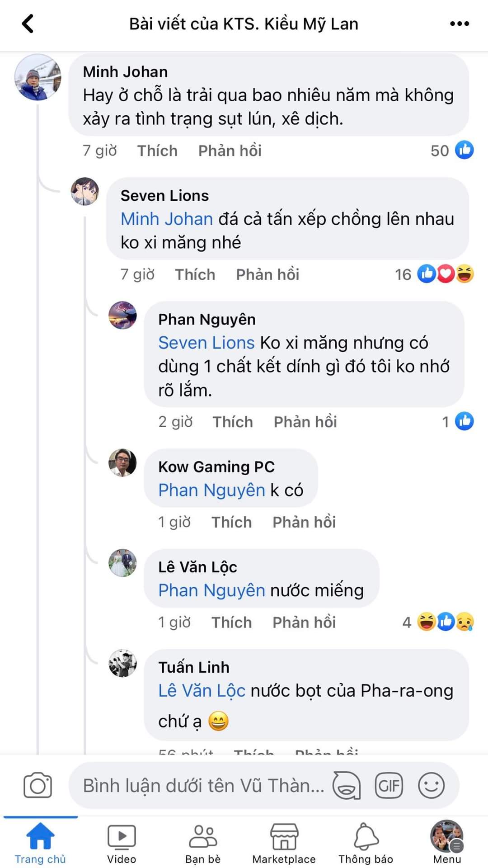The width and height of the screenshot is (488, 868).
Task: Focus the comment input field
Action: coord(203,785)
